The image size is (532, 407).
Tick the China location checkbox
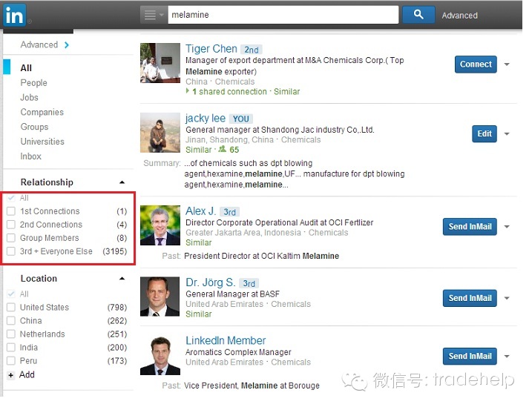(x=11, y=320)
